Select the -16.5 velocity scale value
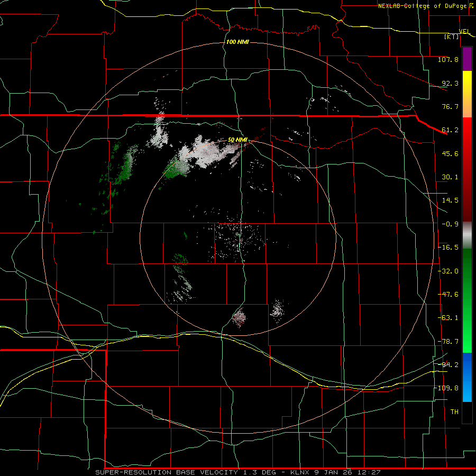 [x=448, y=248]
